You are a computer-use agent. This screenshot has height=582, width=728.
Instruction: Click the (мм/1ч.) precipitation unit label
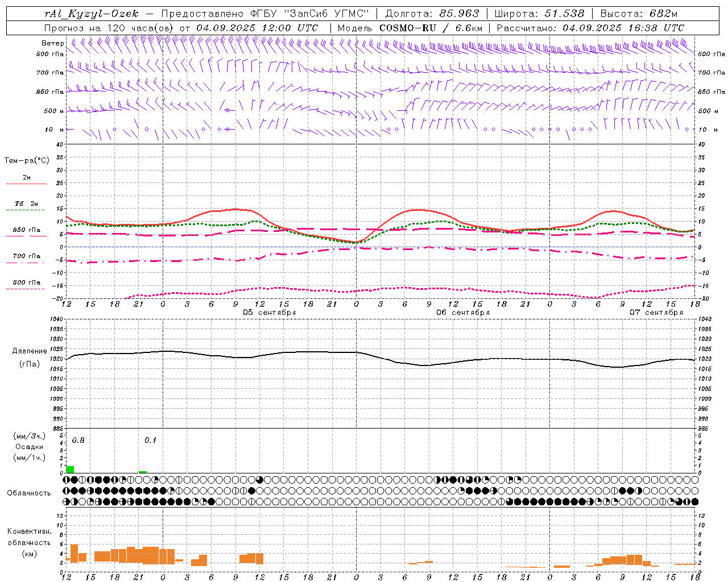coord(30,458)
